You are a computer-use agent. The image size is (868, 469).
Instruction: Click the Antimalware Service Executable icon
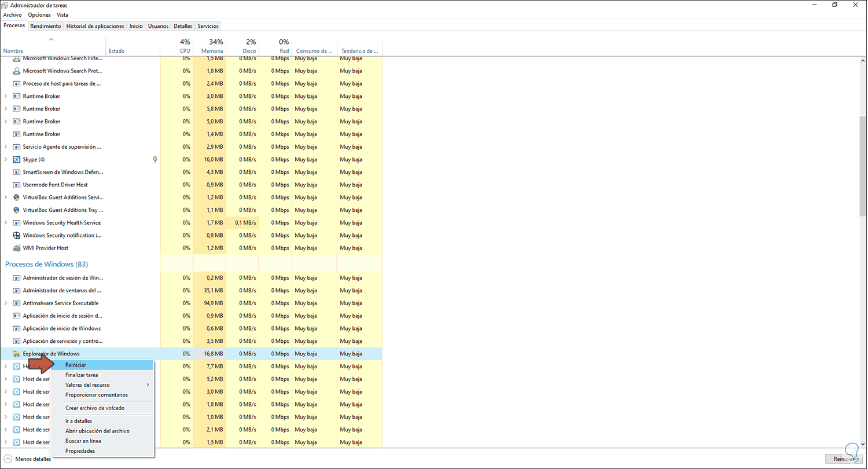point(16,303)
